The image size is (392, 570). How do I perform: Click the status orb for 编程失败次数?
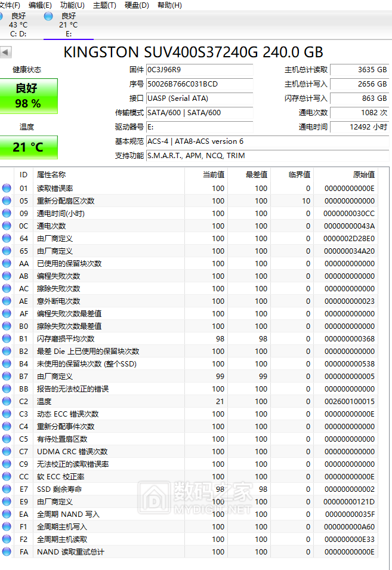pyautogui.click(x=7, y=276)
